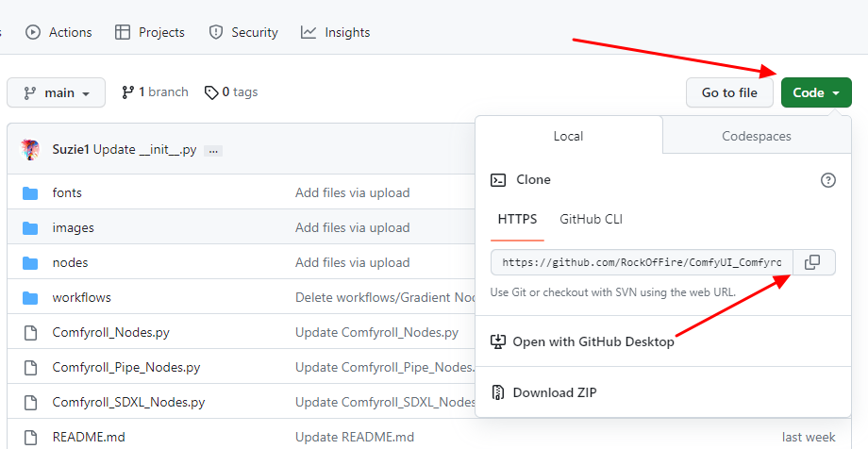Image resolution: width=868 pixels, height=449 pixels.
Task: Open the Security tab
Action: [243, 33]
